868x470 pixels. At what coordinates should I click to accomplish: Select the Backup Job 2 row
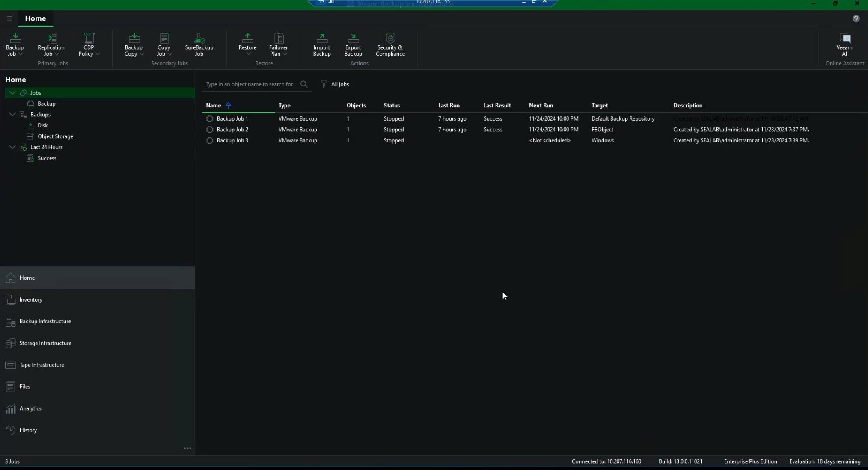tap(535, 130)
